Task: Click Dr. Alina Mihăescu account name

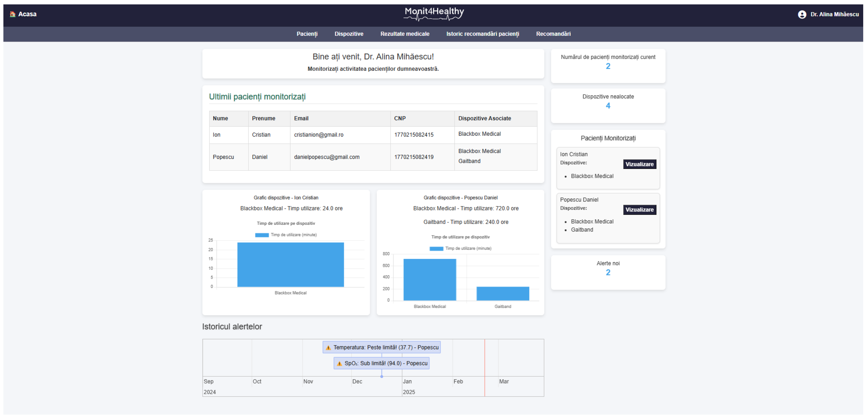Action: tap(834, 15)
